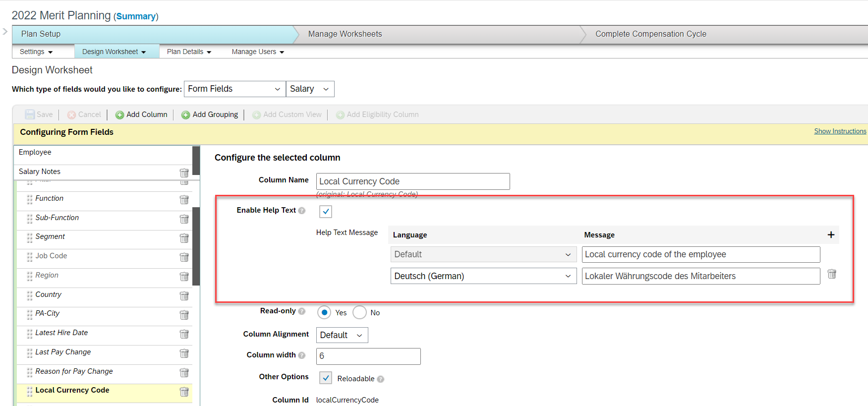Switch to Manage Worksheets step
868x406 pixels.
click(345, 34)
